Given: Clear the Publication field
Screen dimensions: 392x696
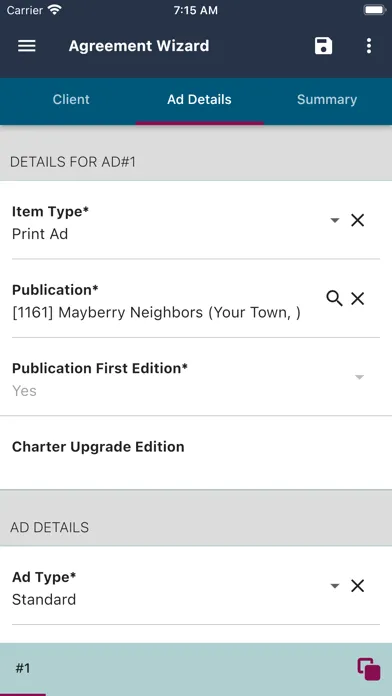Looking at the screenshot, I should [357, 299].
